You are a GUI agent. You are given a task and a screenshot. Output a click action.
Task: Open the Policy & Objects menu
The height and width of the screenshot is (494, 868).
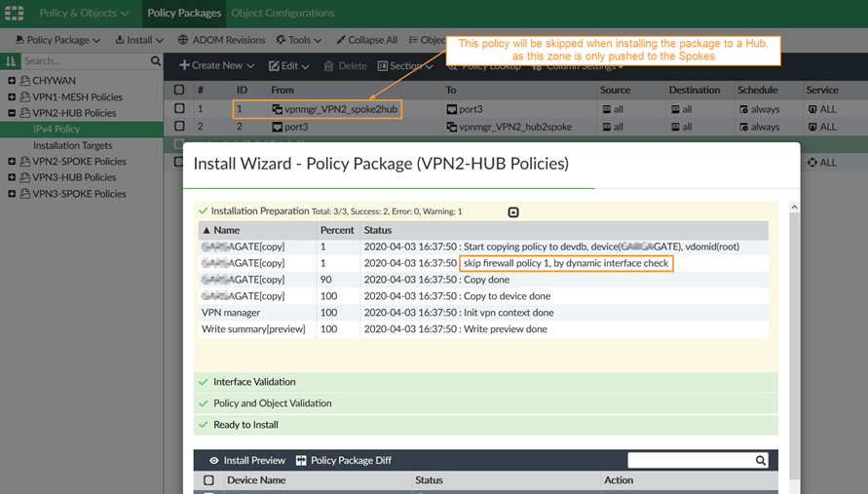84,14
